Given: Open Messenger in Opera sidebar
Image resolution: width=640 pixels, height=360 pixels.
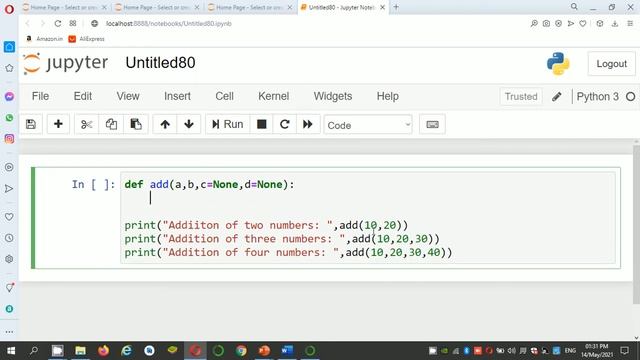Looking at the screenshot, I should (x=9, y=96).
